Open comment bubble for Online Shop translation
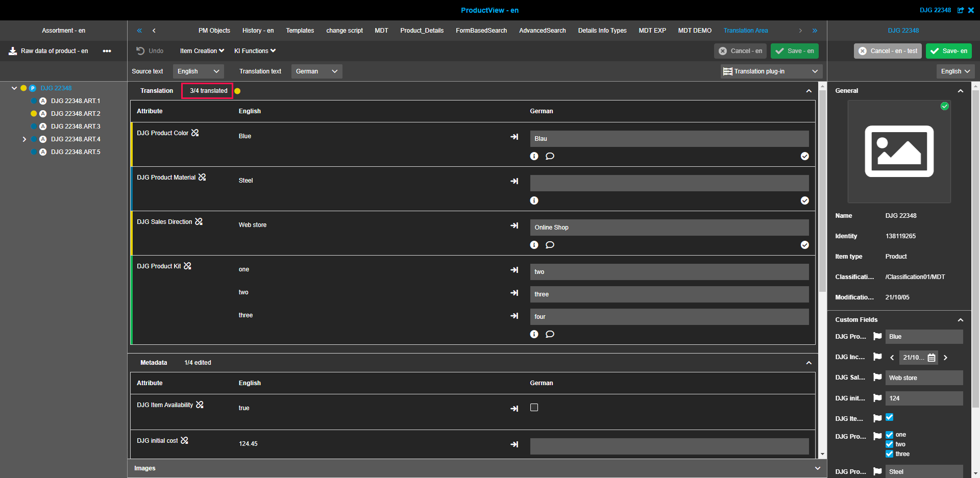This screenshot has height=478, width=980. 550,245
